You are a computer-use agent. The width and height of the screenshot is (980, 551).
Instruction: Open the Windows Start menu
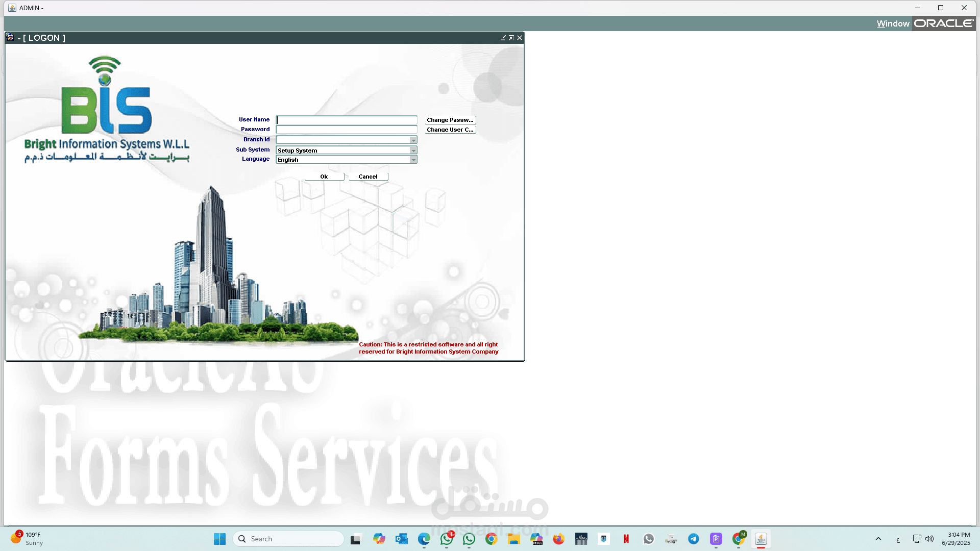coord(219,539)
